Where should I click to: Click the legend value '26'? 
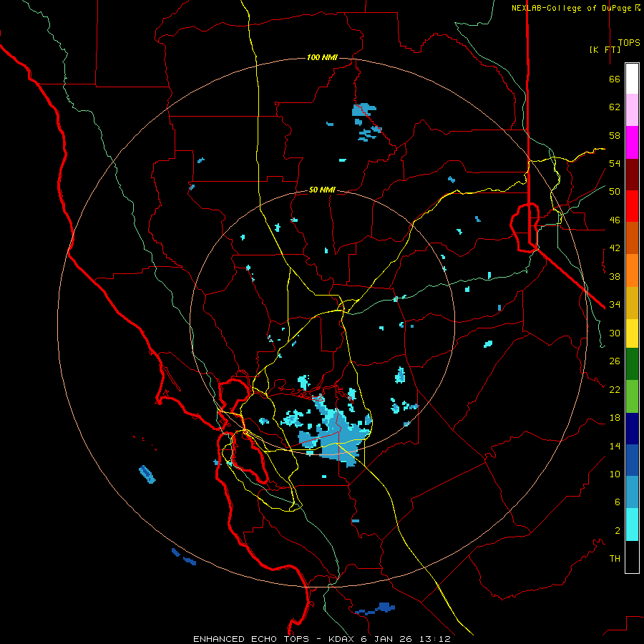click(x=615, y=361)
